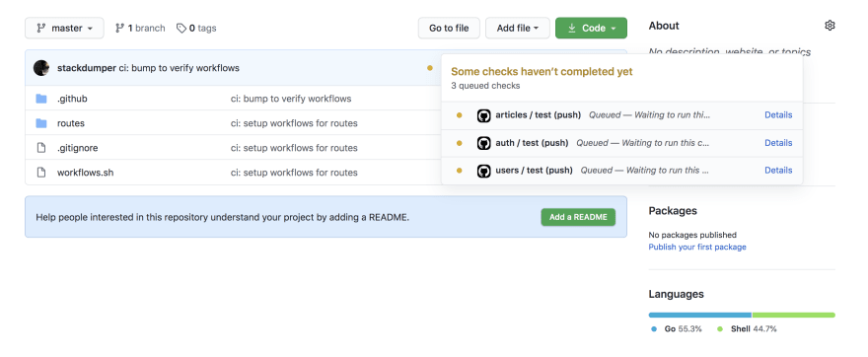
Task: Open 'Publish your first package' link
Action: 697,247
